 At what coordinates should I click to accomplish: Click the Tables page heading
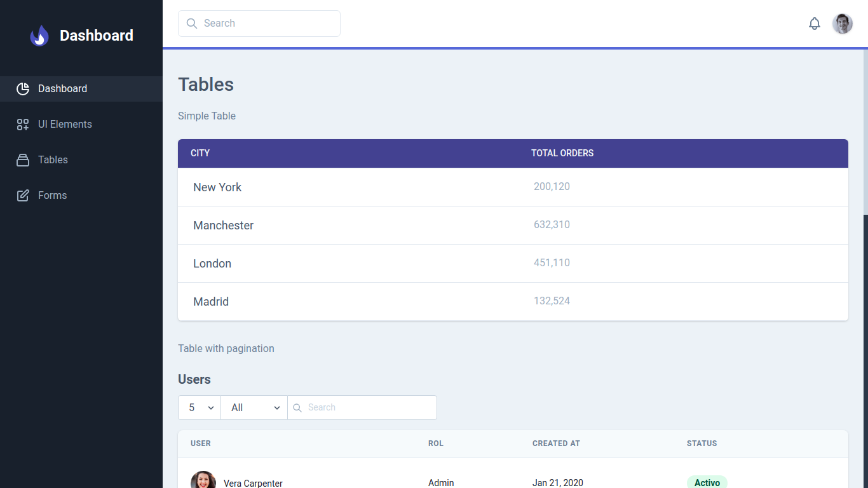point(206,85)
